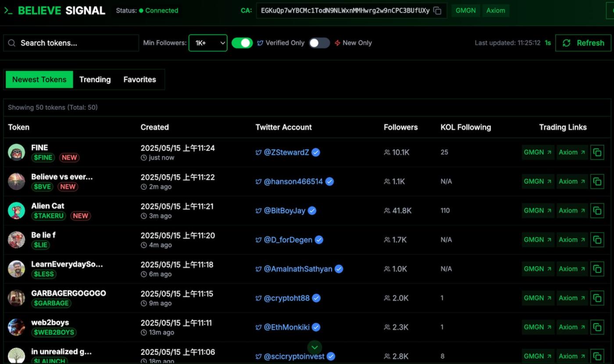The width and height of the screenshot is (614, 364).
Task: Disable the green Verified Only toggle
Action: pos(242,43)
